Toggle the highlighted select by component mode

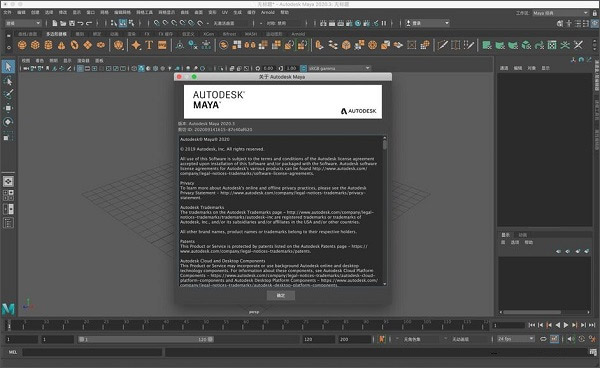tap(122, 23)
